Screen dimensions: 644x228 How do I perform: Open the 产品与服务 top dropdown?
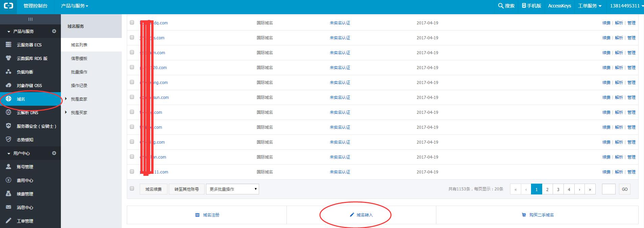[x=74, y=6]
